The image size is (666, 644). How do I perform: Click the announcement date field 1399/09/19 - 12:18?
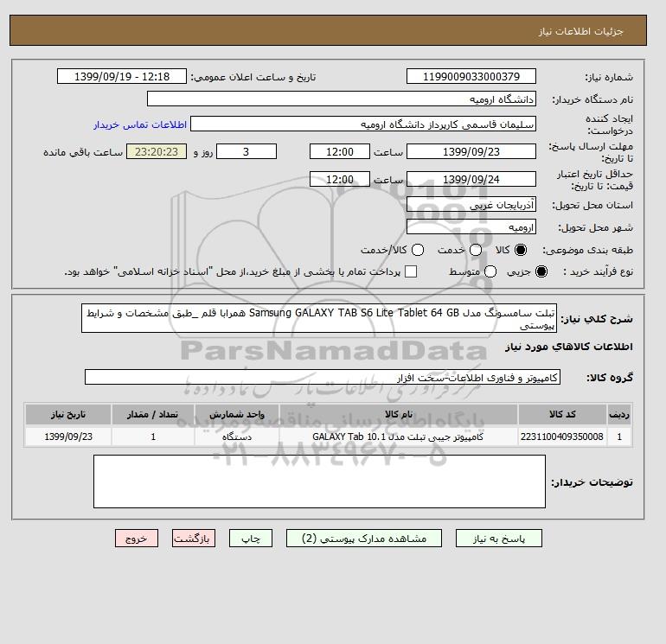tap(122, 76)
